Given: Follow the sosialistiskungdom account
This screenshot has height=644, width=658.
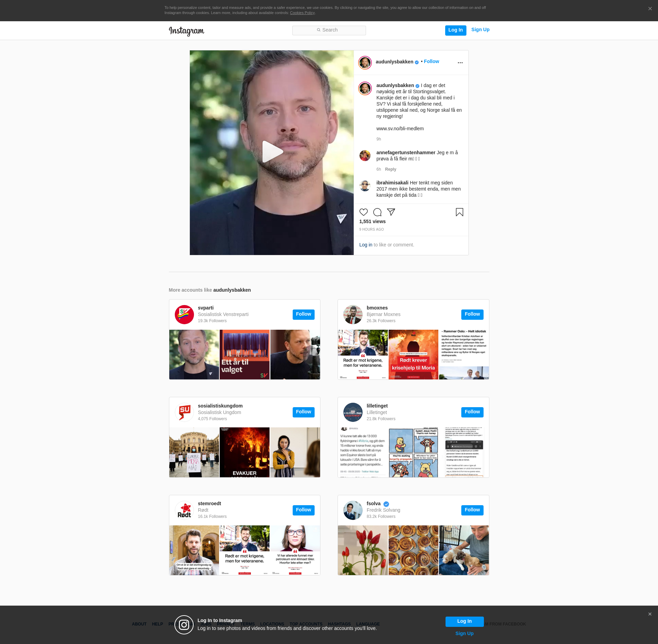Looking at the screenshot, I should 303,412.
